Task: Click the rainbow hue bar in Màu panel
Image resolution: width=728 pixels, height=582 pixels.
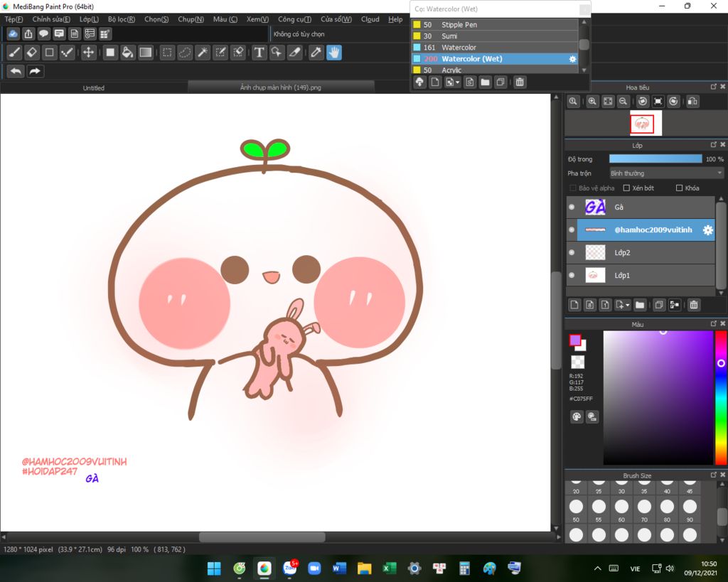Action: (x=721, y=397)
